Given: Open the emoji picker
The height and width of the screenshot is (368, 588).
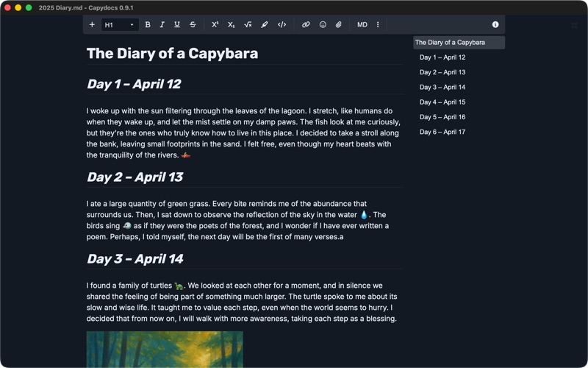Looking at the screenshot, I should pos(323,25).
